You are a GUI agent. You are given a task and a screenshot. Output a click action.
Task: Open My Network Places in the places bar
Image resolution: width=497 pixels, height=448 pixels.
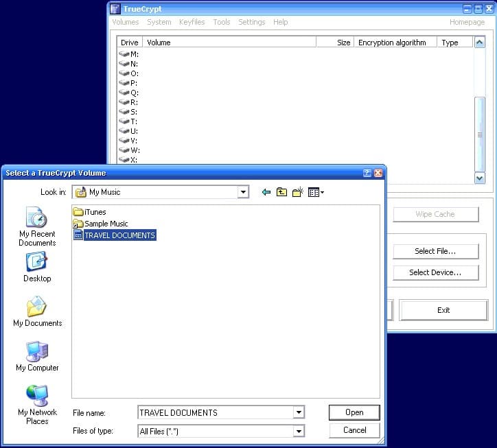coord(37,405)
